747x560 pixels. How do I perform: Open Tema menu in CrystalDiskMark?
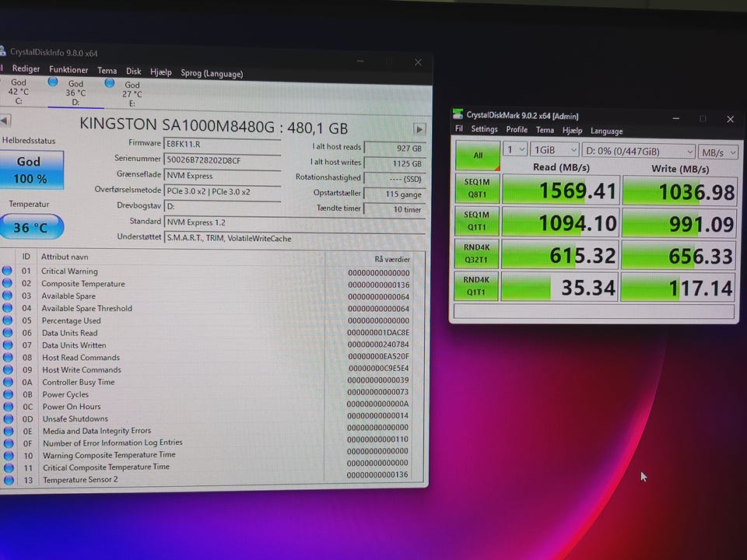tap(545, 130)
